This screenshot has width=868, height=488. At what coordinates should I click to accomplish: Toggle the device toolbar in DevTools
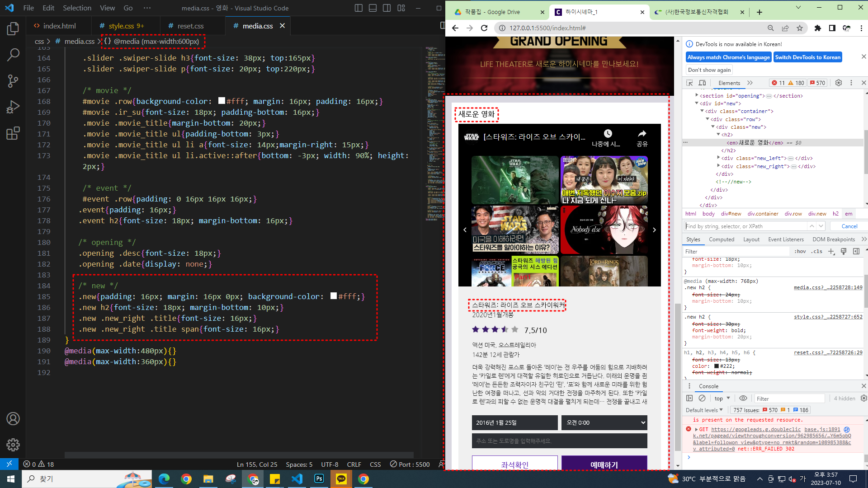pos(702,83)
